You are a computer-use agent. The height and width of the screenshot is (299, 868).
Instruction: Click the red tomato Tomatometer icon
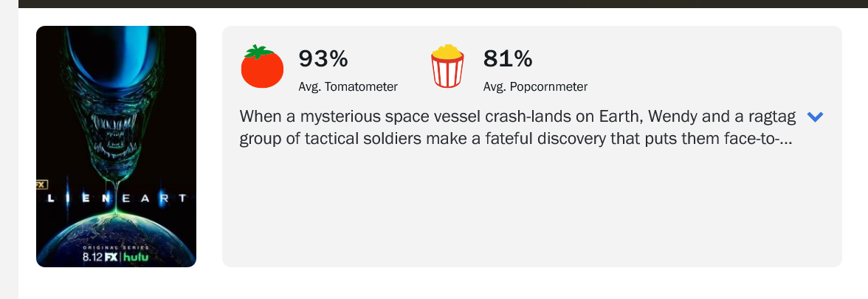pyautogui.click(x=262, y=67)
